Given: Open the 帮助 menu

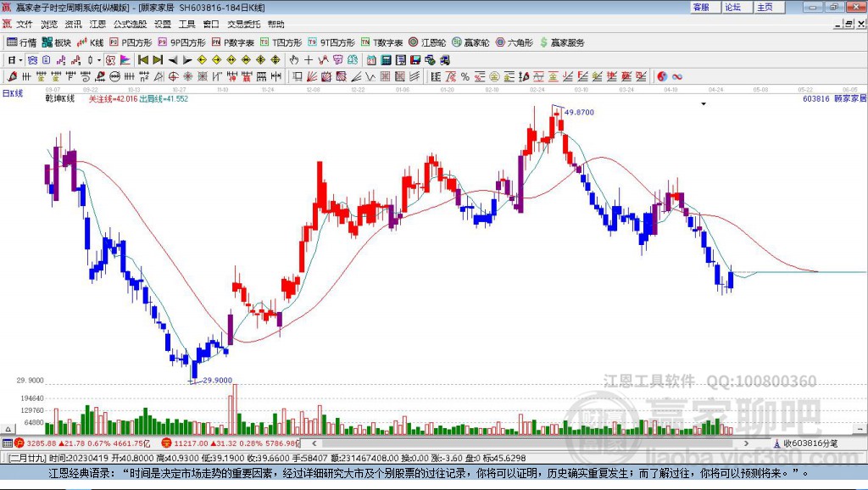Looking at the screenshot, I should click(275, 24).
